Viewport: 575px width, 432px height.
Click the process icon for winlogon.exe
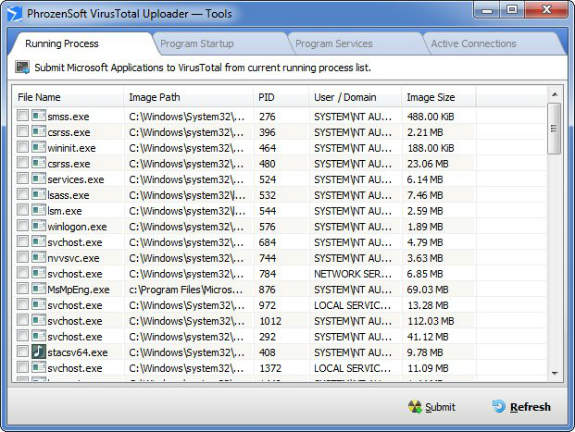pyautogui.click(x=39, y=226)
